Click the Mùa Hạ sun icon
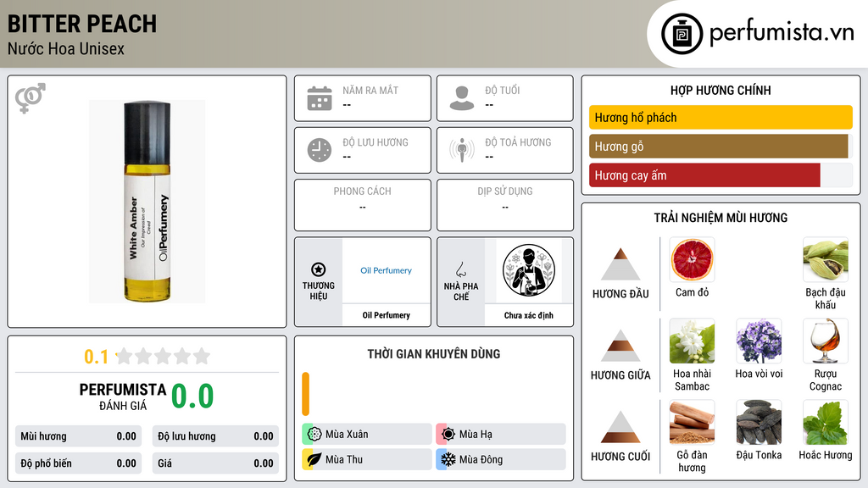Screen dimensions: 868x488 [448, 434]
